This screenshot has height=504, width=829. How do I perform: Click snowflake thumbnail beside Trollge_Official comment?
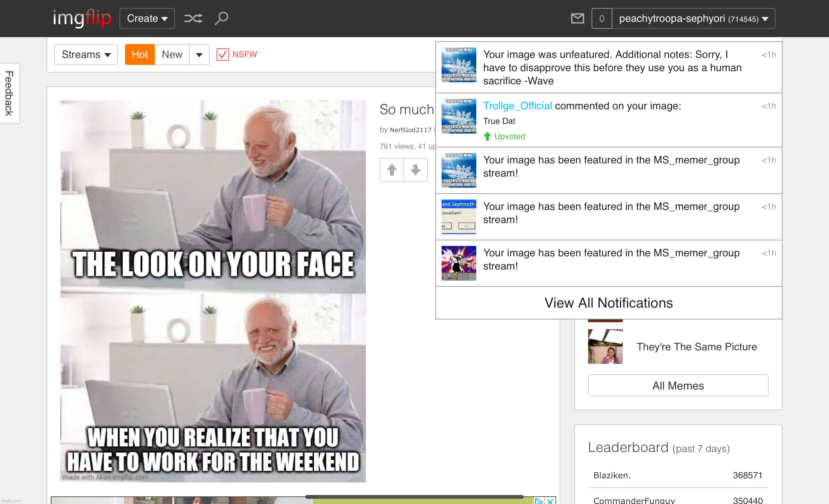coord(459,116)
